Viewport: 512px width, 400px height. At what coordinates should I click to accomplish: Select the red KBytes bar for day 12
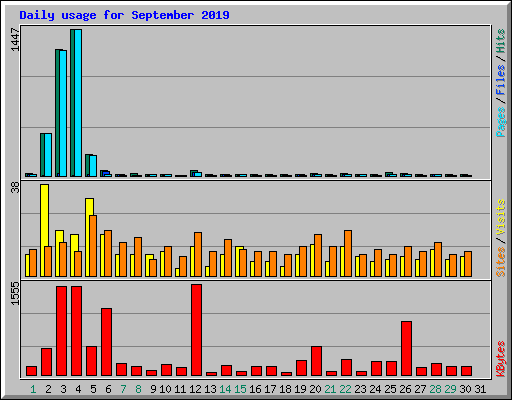(x=196, y=330)
